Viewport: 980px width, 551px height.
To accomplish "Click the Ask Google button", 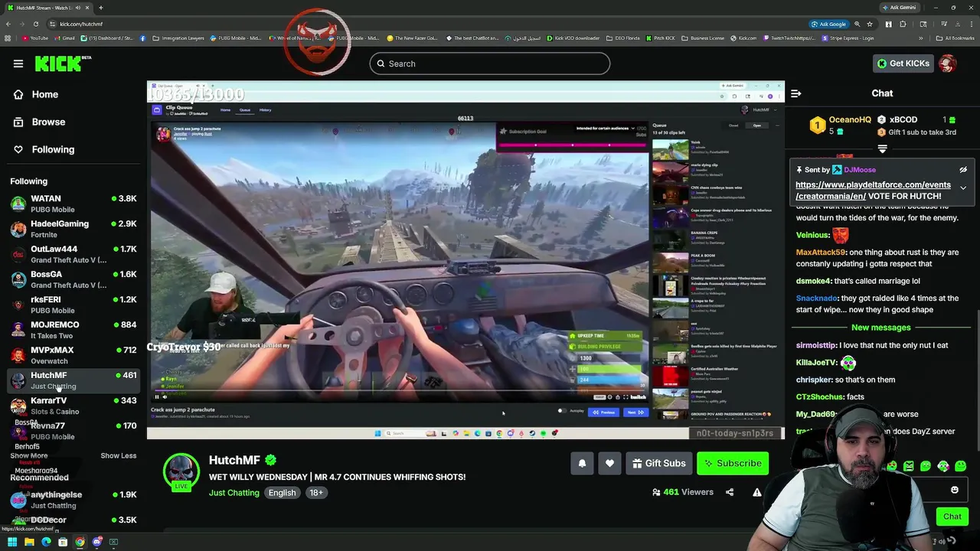I will [828, 24].
